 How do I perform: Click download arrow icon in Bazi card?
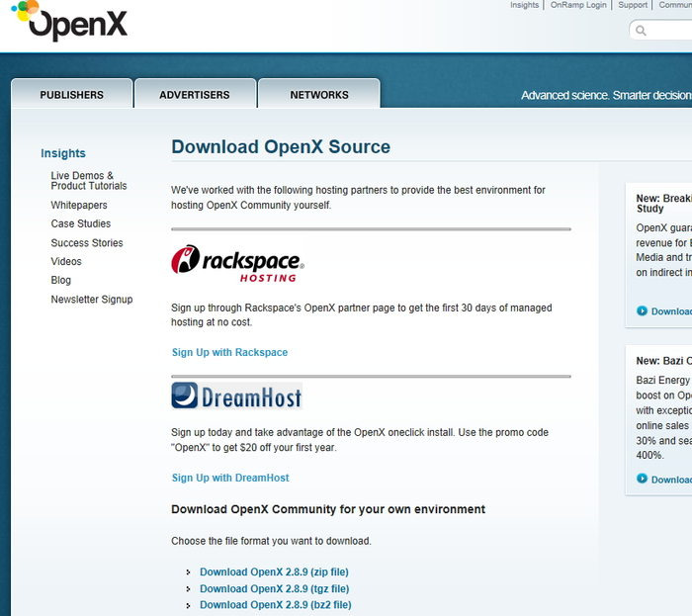(x=642, y=479)
